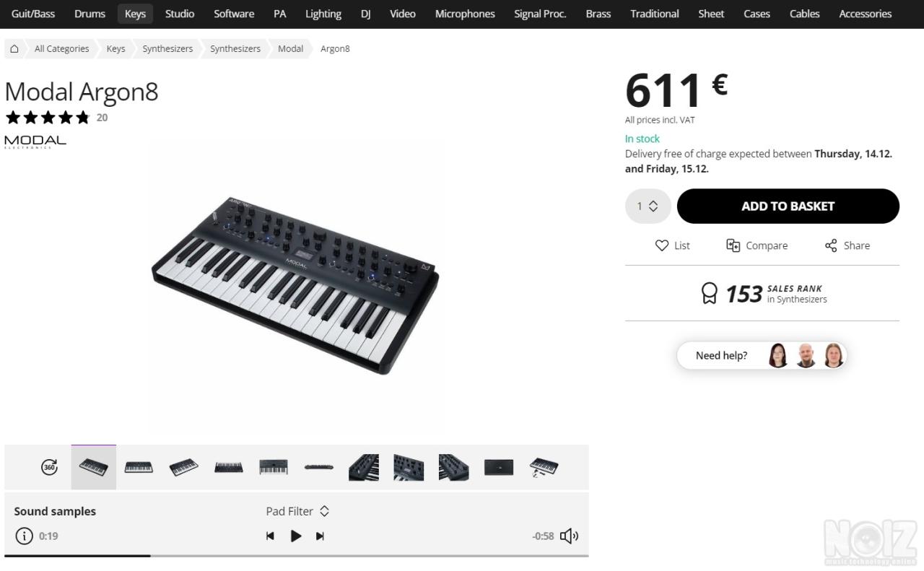Open the quantity selector
924x571 pixels.
pos(648,206)
